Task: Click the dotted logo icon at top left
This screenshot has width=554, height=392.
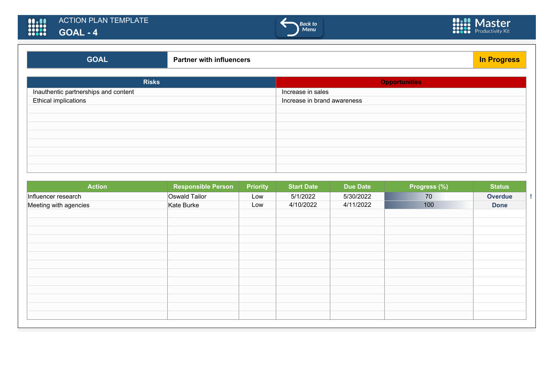Action: tap(37, 27)
